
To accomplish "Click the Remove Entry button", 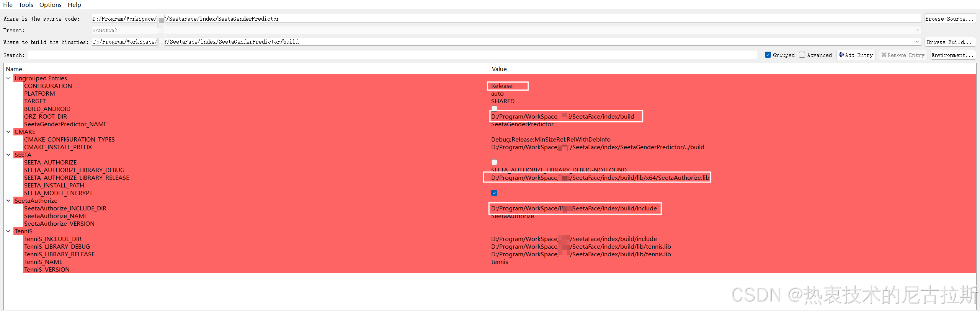I will coord(903,55).
